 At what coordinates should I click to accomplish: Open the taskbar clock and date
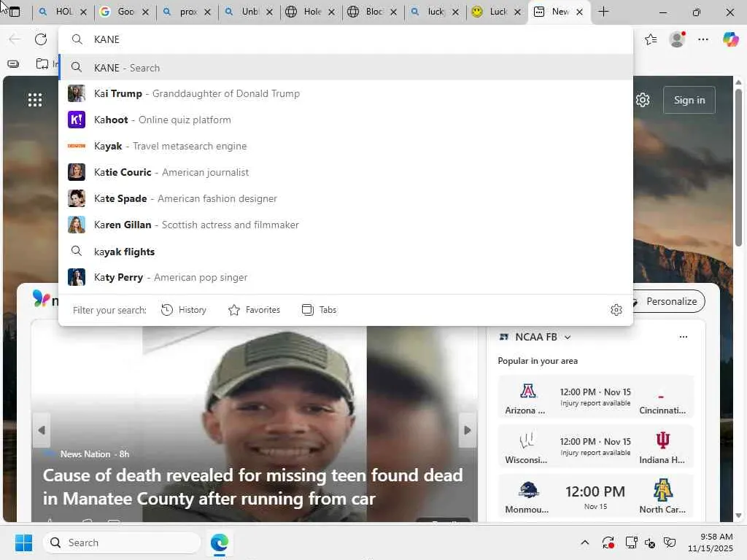click(711, 542)
